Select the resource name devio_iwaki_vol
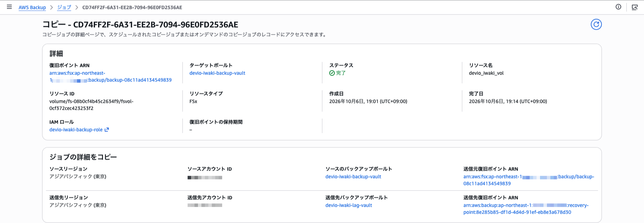Viewport: 644px width, 223px height. tap(486, 73)
